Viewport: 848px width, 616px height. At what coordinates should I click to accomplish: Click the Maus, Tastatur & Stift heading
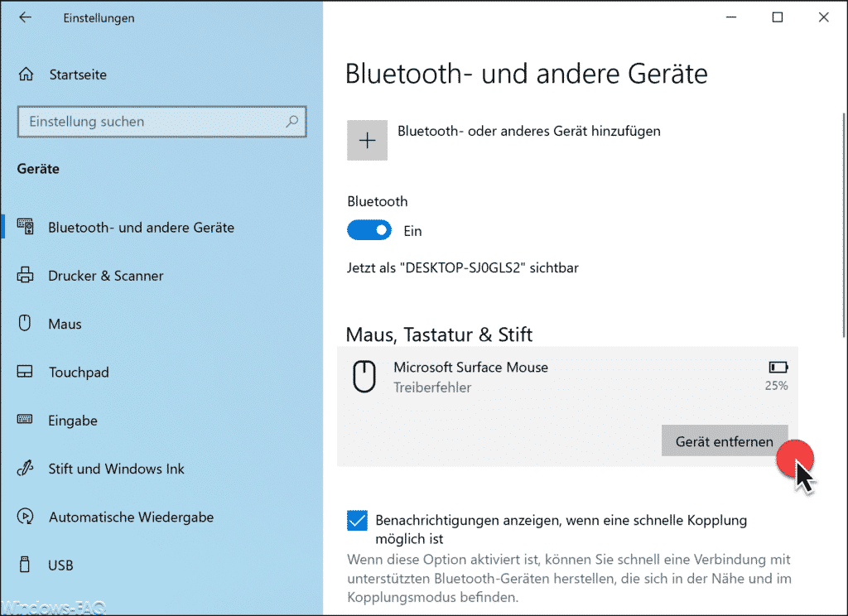coord(439,334)
